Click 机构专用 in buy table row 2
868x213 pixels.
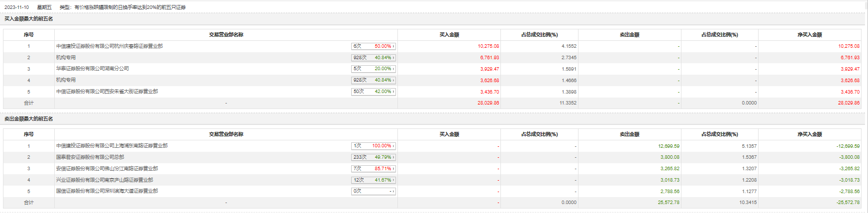66,58
